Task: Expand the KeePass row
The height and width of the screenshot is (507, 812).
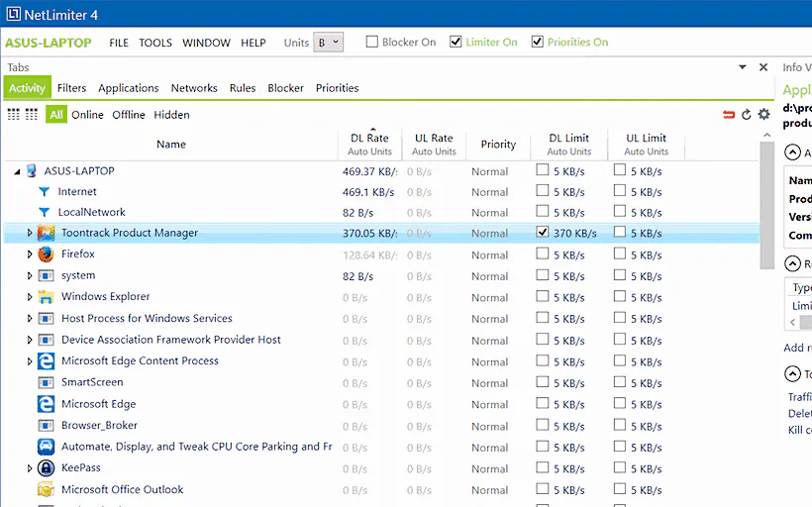Action: (x=30, y=468)
